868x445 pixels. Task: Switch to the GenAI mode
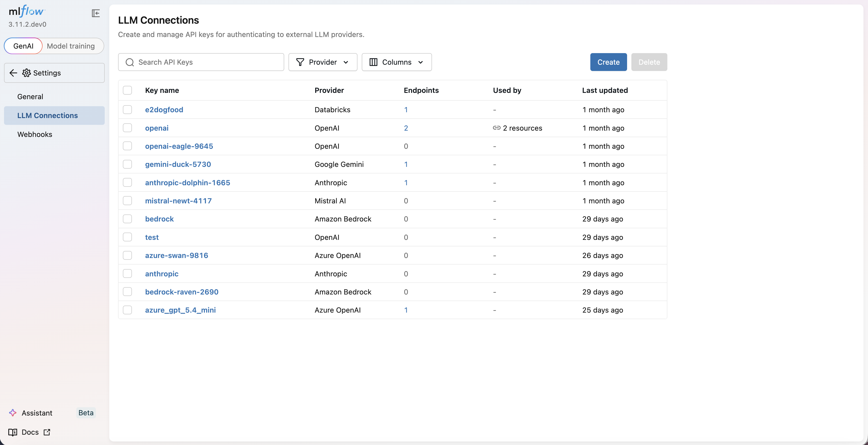23,46
